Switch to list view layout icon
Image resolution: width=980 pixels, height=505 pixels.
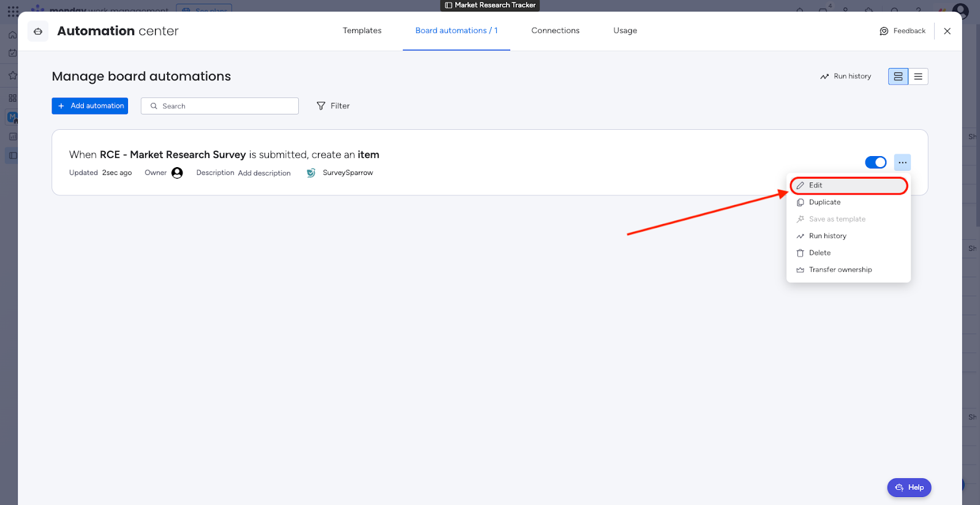pos(918,77)
